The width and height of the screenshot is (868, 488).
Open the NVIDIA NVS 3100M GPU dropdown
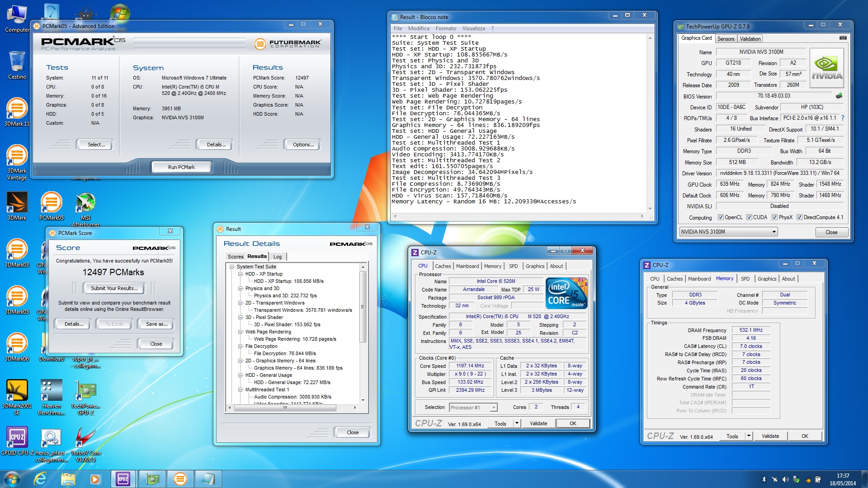(x=728, y=232)
